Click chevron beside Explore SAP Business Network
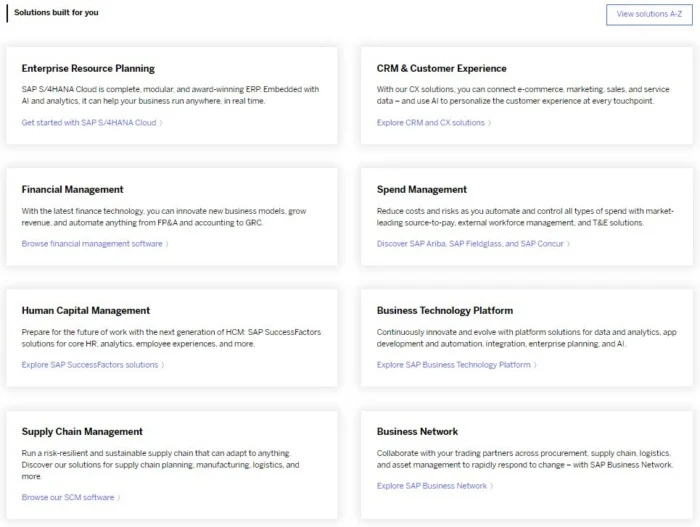700x527 pixels. [492, 486]
